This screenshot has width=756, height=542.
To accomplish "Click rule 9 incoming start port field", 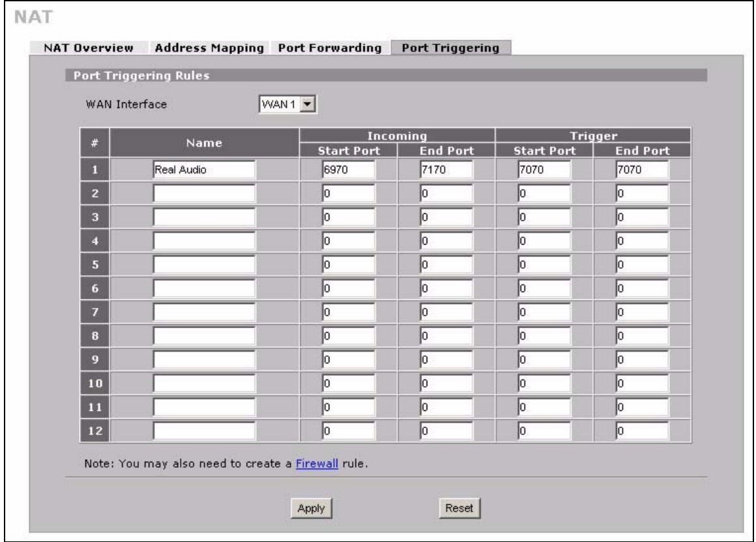I will (348, 359).
